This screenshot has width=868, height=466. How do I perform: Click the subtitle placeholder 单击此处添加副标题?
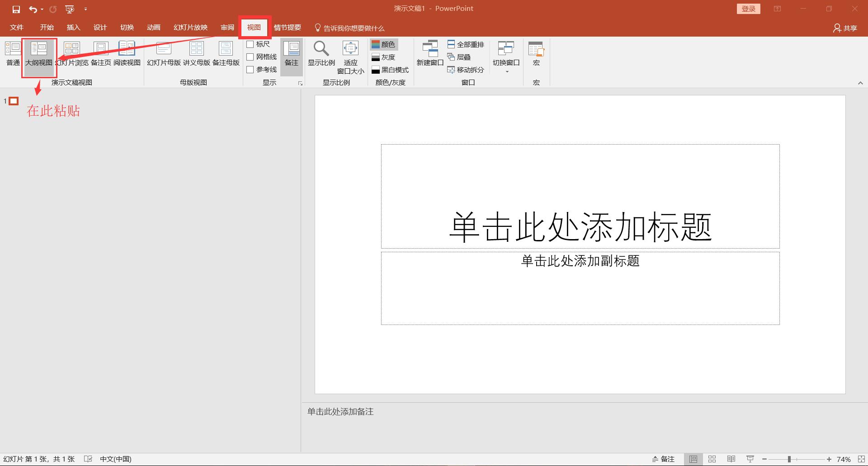pos(580,261)
